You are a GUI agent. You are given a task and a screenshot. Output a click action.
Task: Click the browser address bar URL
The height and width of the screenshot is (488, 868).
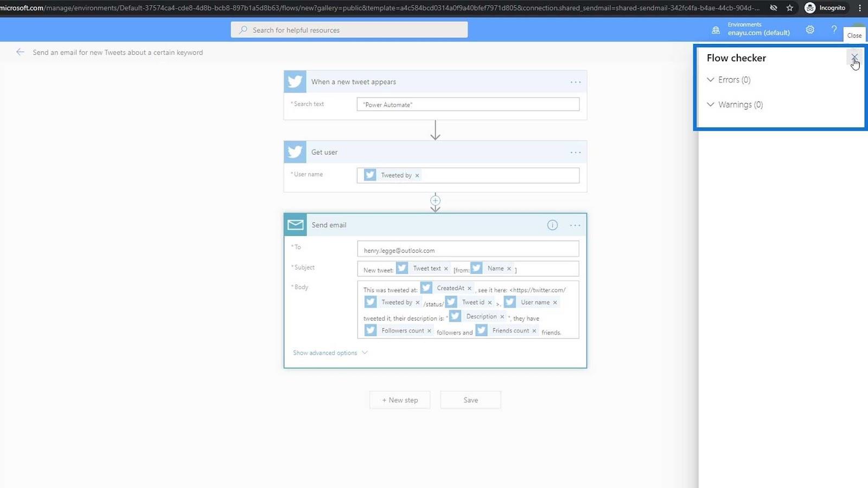click(380, 8)
